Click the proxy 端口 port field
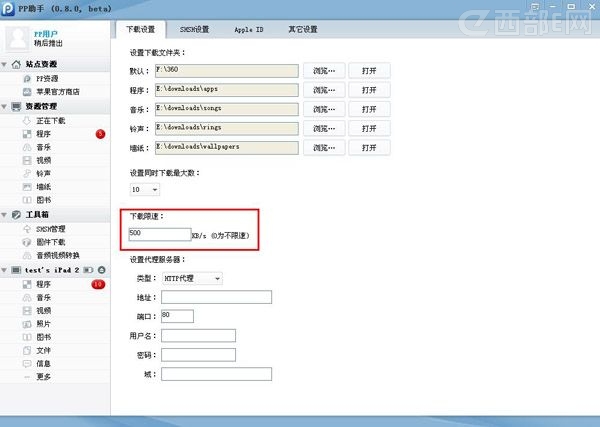This screenshot has height=427, width=600. [177, 316]
